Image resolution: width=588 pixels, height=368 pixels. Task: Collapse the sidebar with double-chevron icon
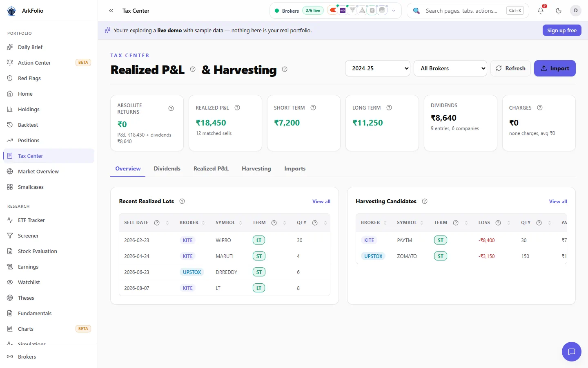pos(111,11)
